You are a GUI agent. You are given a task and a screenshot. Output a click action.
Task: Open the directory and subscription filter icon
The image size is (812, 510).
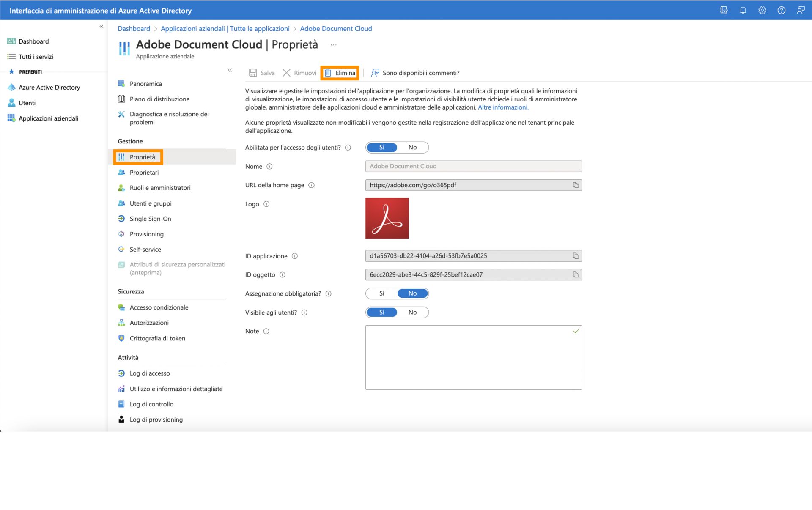click(x=724, y=11)
